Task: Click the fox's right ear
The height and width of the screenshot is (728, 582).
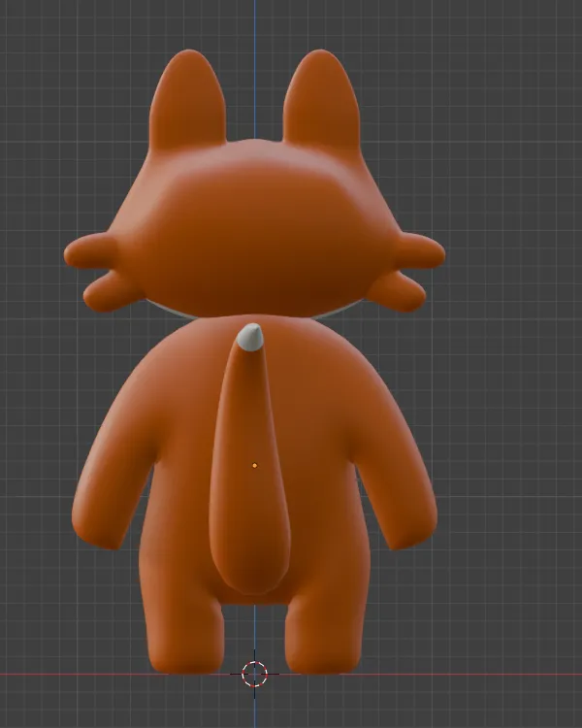Action: 321,98
